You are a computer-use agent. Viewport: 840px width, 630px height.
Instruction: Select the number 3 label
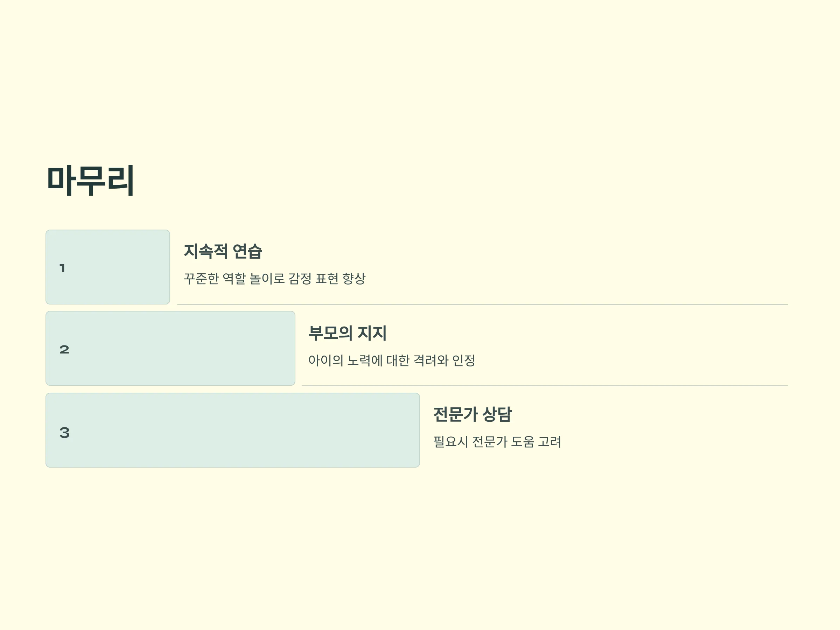tap(64, 433)
